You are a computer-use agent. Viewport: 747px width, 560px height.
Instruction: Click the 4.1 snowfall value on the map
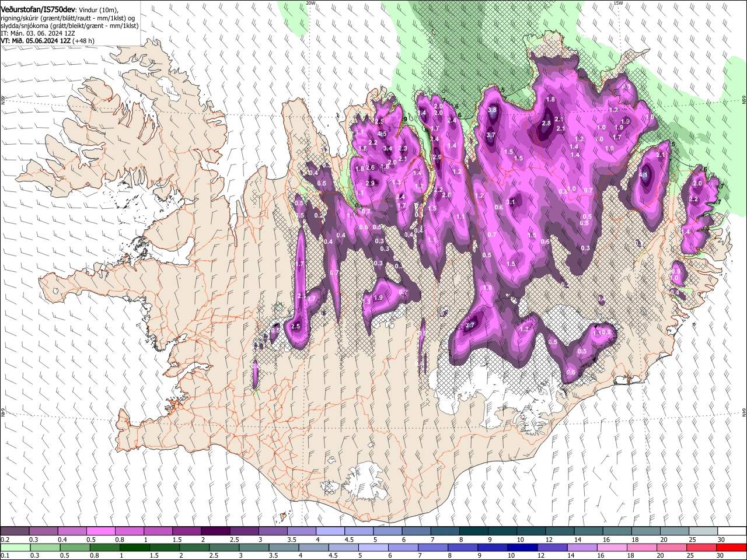[644, 174]
